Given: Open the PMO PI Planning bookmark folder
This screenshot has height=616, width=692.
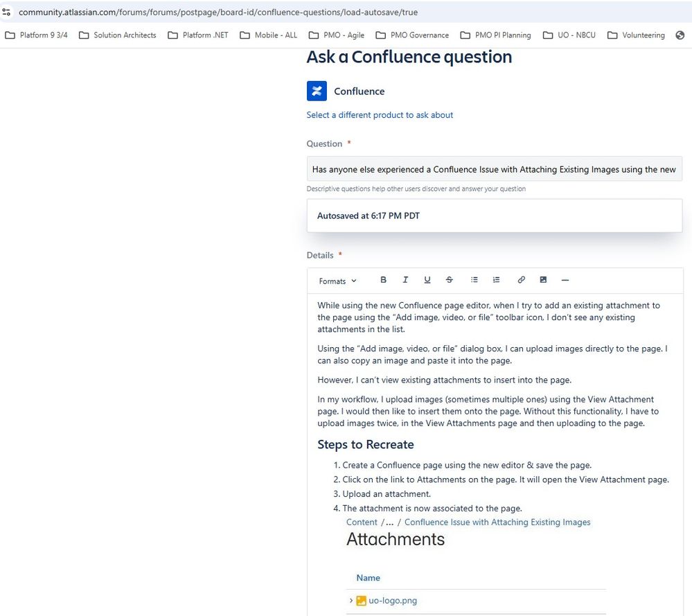Looking at the screenshot, I should pos(495,35).
